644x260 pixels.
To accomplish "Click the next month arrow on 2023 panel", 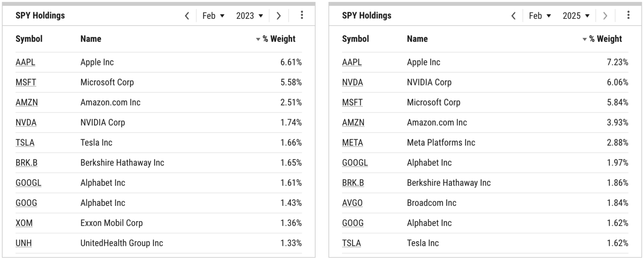I will coord(279,16).
